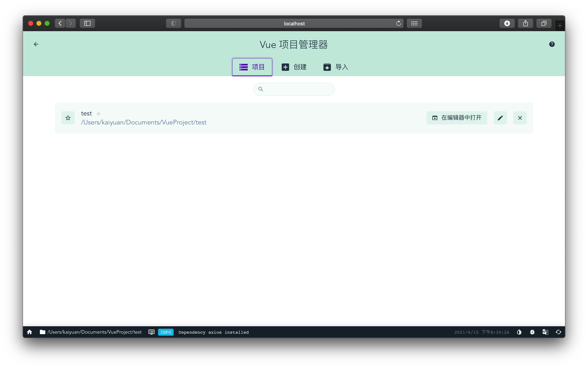
Task: Show Safari sidebar toggle button
Action: coord(87,23)
